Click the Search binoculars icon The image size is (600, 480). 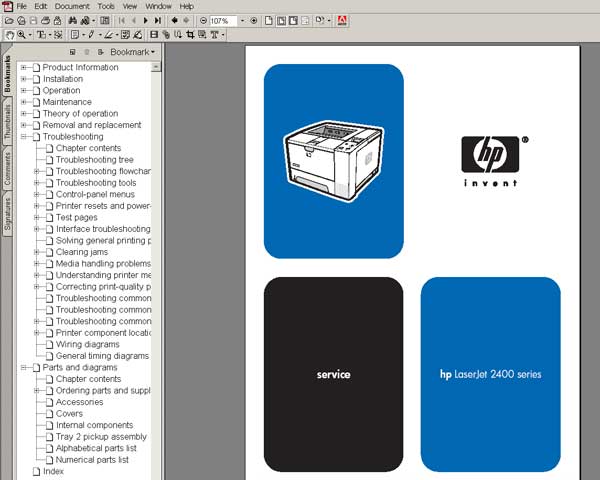[x=85, y=21]
